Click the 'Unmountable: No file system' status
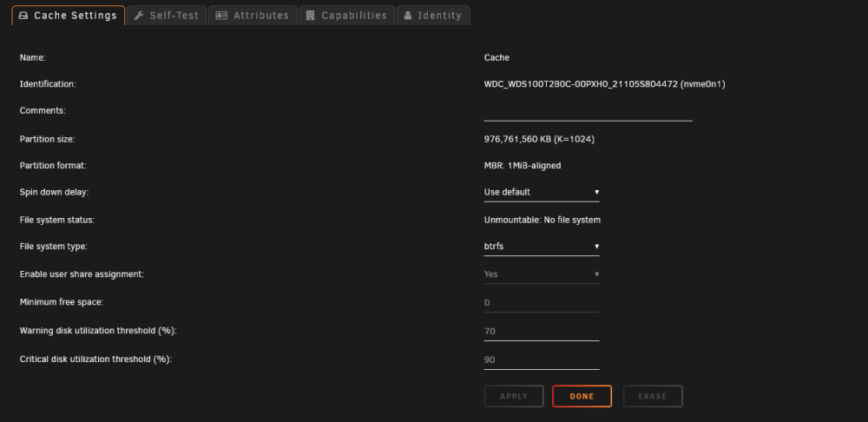Image resolution: width=868 pixels, height=422 pixels. tap(542, 221)
